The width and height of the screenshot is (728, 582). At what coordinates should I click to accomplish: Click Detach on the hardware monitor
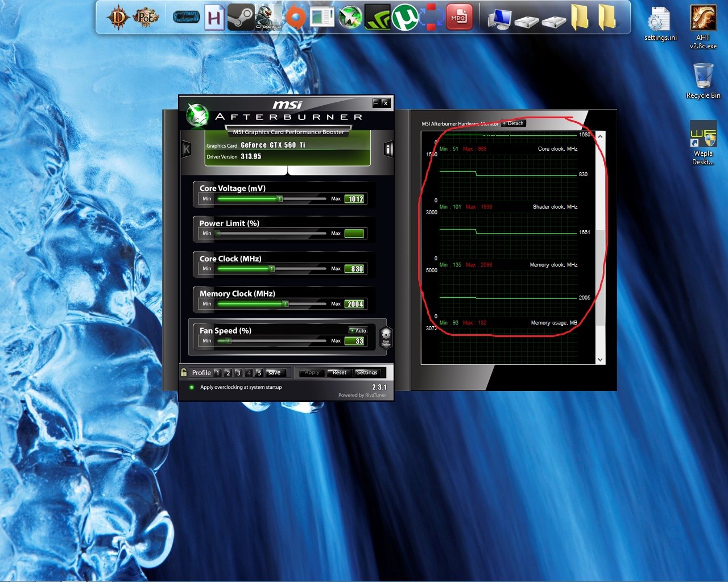click(x=514, y=123)
